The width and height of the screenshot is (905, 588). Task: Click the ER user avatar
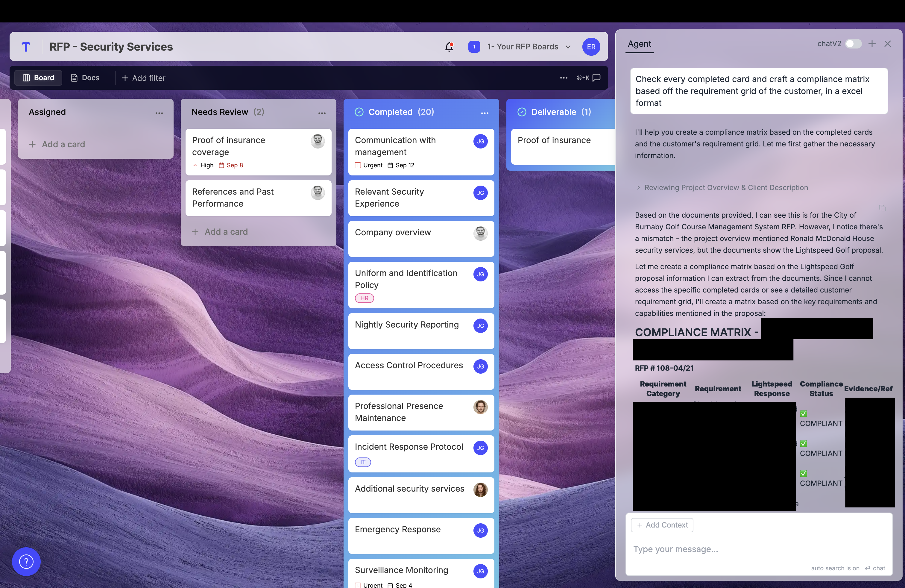tap(591, 47)
